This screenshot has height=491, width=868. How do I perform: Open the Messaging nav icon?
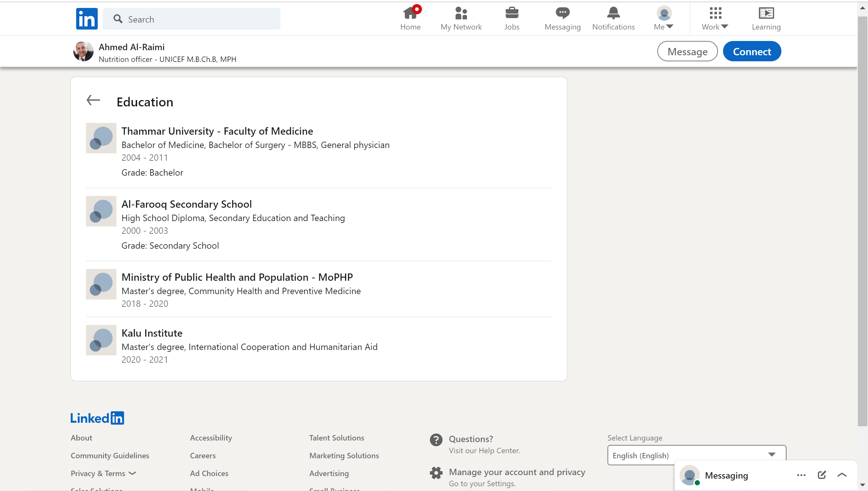tap(562, 13)
